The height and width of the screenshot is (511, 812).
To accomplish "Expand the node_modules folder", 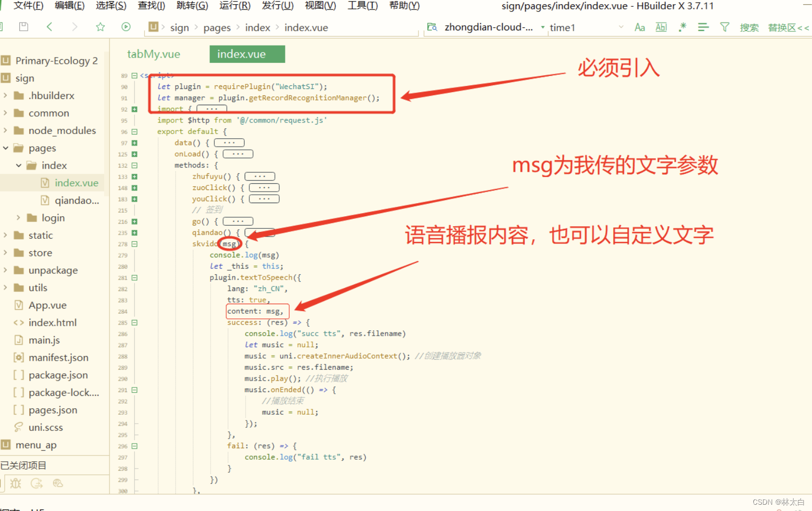I will 5,130.
